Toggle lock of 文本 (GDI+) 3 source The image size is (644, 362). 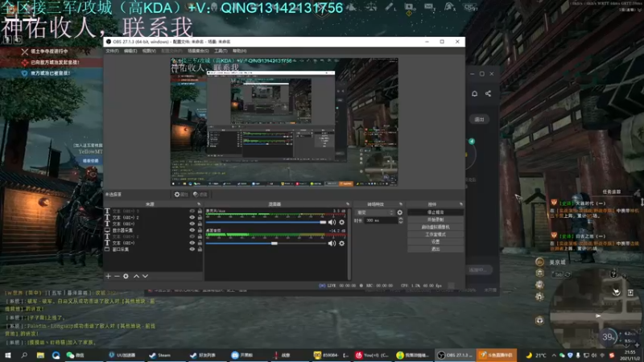coord(200,211)
